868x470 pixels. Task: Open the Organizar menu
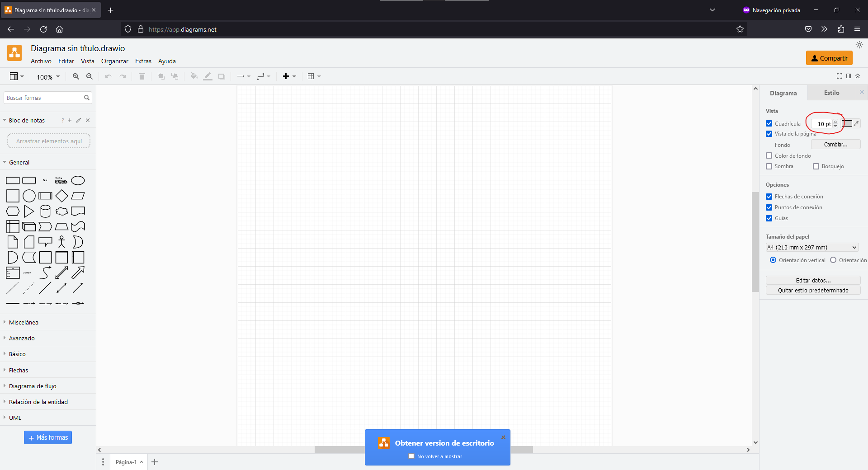[115, 61]
